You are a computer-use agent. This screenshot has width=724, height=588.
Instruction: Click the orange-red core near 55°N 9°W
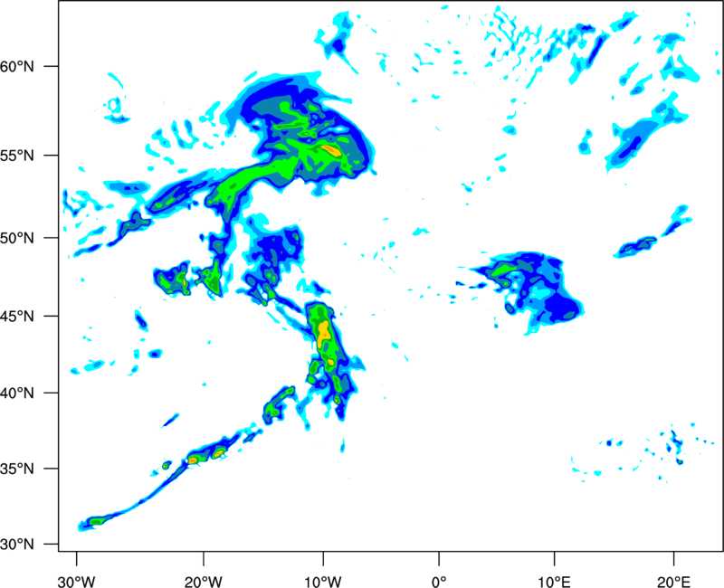[x=331, y=150]
